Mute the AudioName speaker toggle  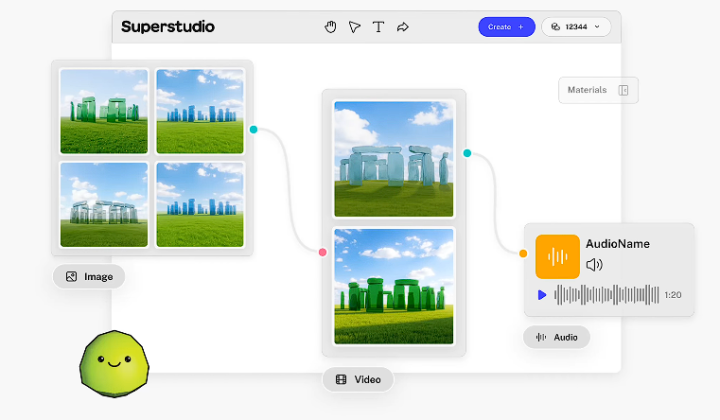point(595,265)
